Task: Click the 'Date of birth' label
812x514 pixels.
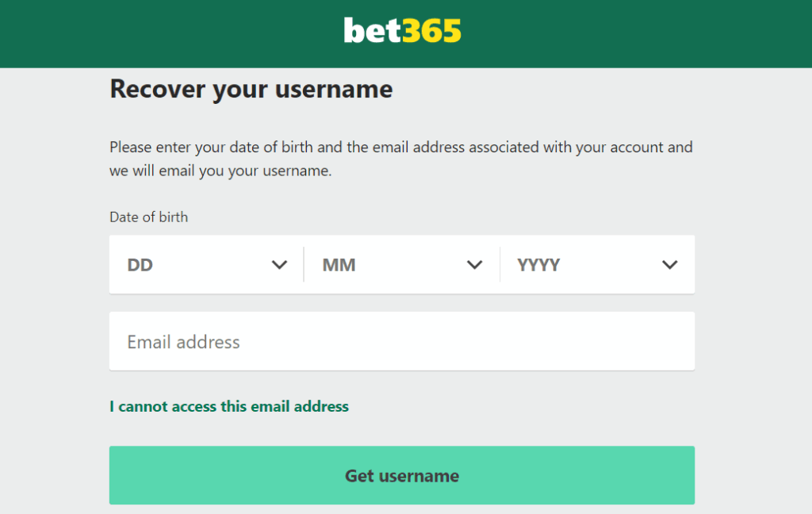Action: tap(148, 217)
